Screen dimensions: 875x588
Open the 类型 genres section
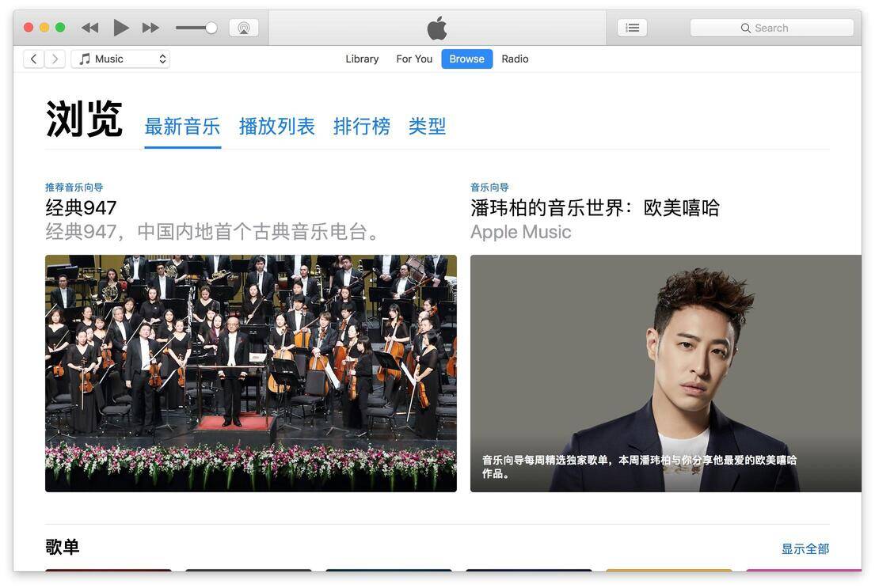coord(428,127)
